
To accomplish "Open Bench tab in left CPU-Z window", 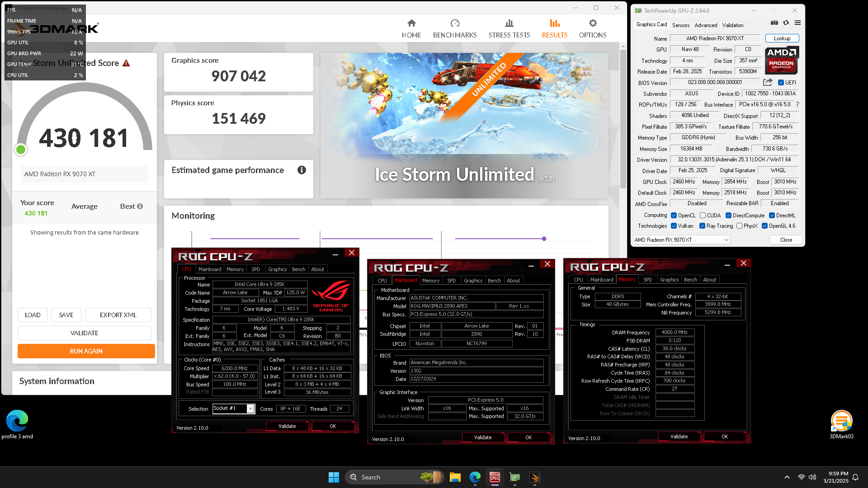I will tap(298, 269).
